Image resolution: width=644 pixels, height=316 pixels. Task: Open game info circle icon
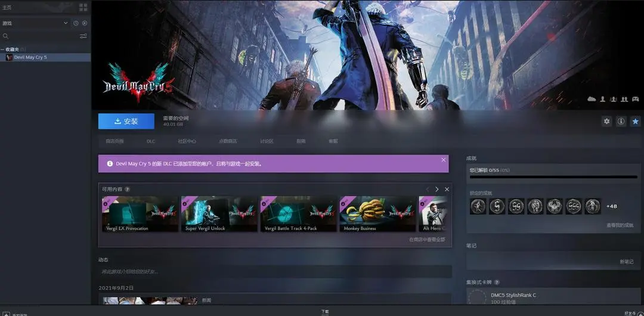[621, 121]
